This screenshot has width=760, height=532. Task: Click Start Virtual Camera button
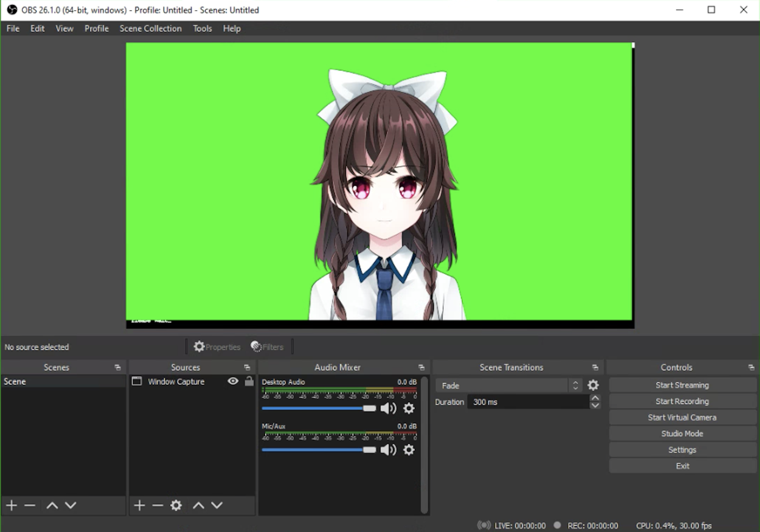point(682,417)
